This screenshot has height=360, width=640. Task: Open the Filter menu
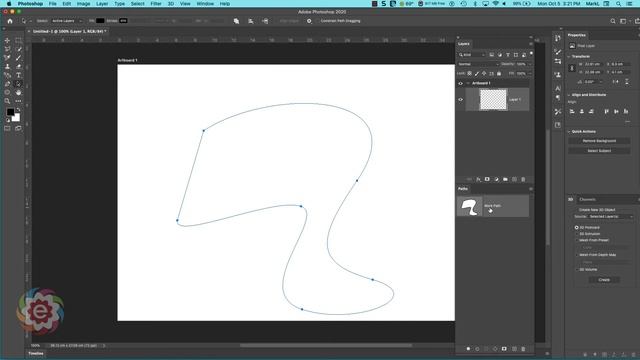tap(156, 4)
